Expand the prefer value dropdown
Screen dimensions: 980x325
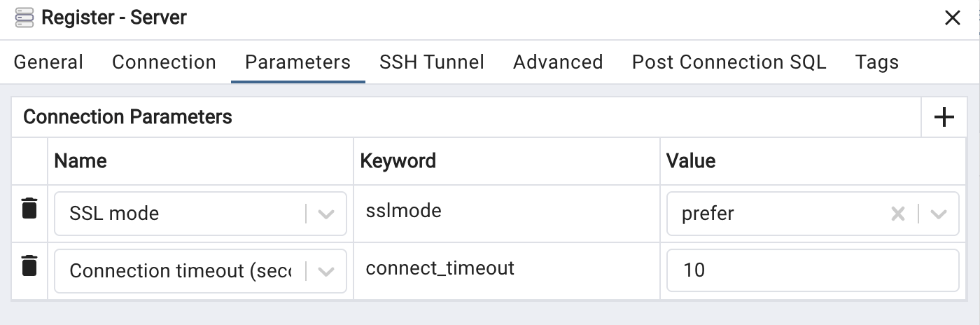tap(939, 214)
